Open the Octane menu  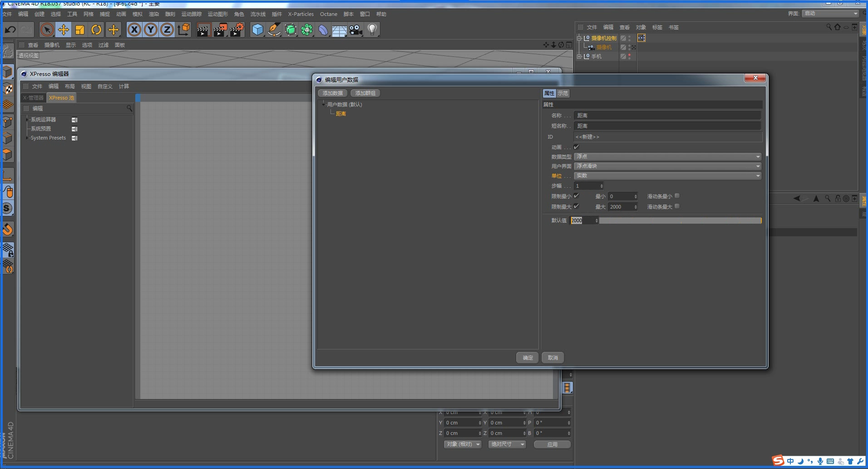click(329, 14)
